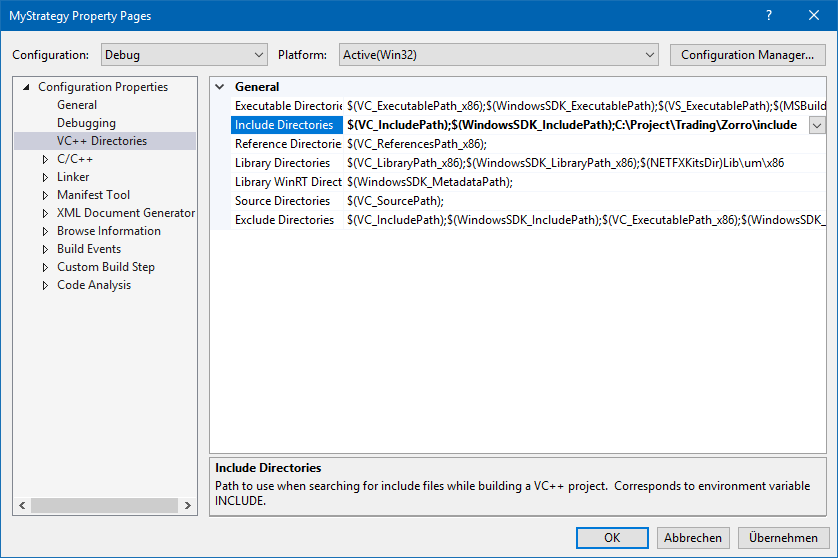Viewport: 838px width, 558px height.
Task: Expand the Linker node arrow
Action: pos(45,177)
